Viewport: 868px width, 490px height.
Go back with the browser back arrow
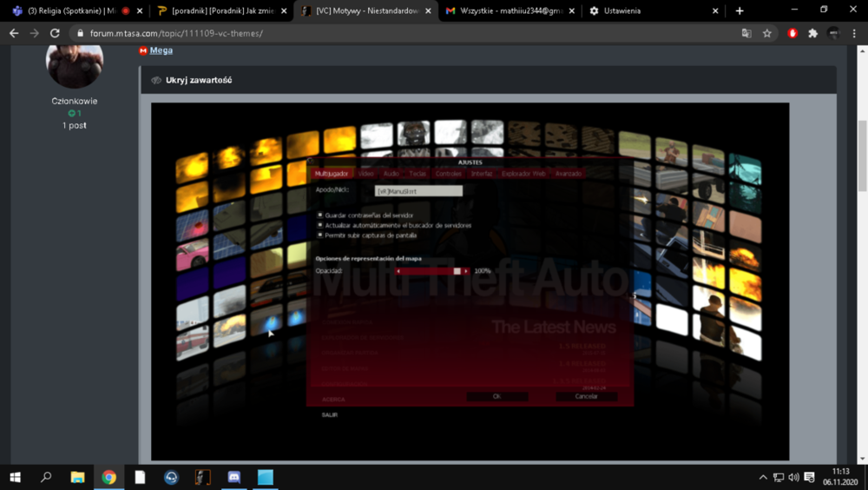pyautogui.click(x=14, y=33)
